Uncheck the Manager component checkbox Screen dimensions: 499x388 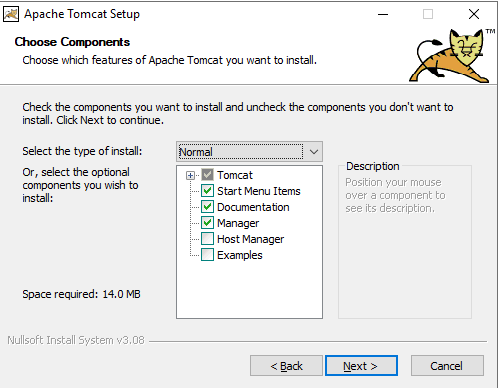[x=207, y=223]
